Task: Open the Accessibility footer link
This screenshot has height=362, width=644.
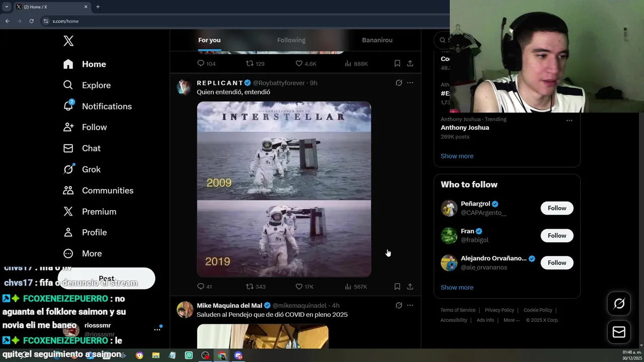Action: pyautogui.click(x=454, y=320)
